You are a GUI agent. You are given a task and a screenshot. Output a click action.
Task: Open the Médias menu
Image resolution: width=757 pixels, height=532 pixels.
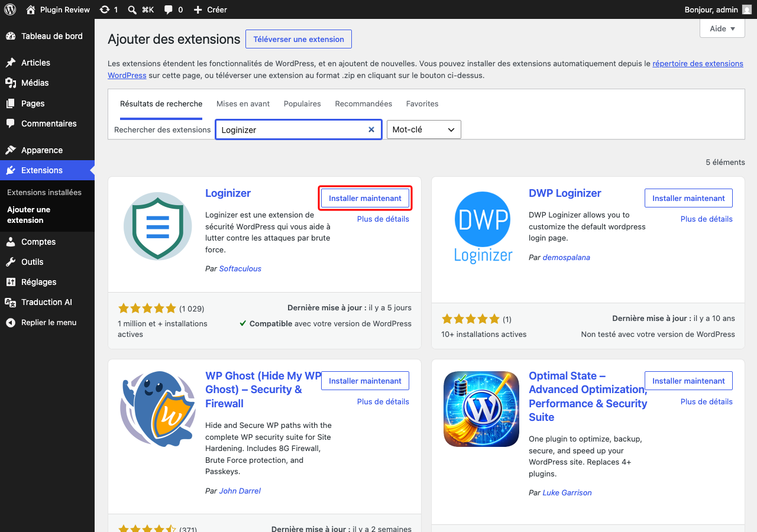[47, 83]
